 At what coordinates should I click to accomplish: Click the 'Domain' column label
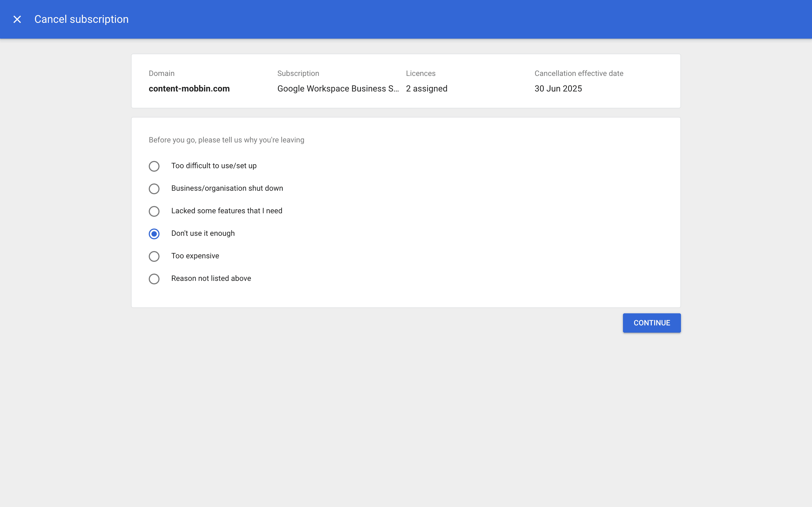pyautogui.click(x=161, y=74)
